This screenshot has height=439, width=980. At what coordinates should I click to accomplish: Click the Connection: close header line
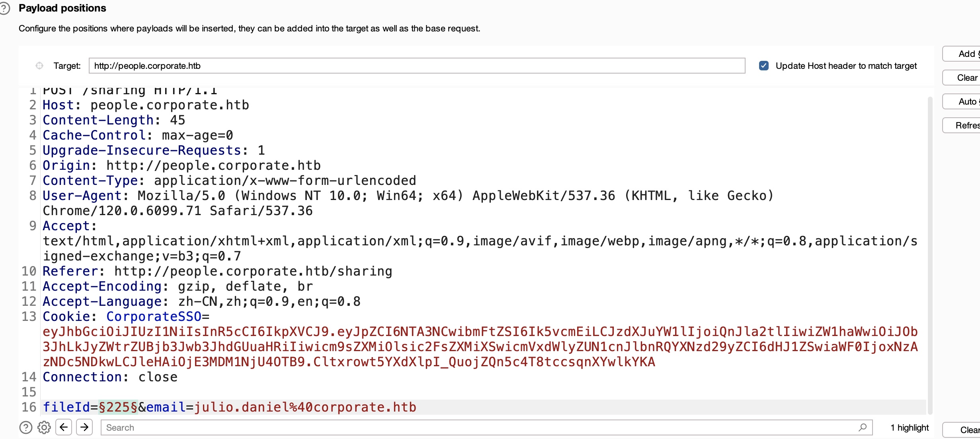coord(110,377)
